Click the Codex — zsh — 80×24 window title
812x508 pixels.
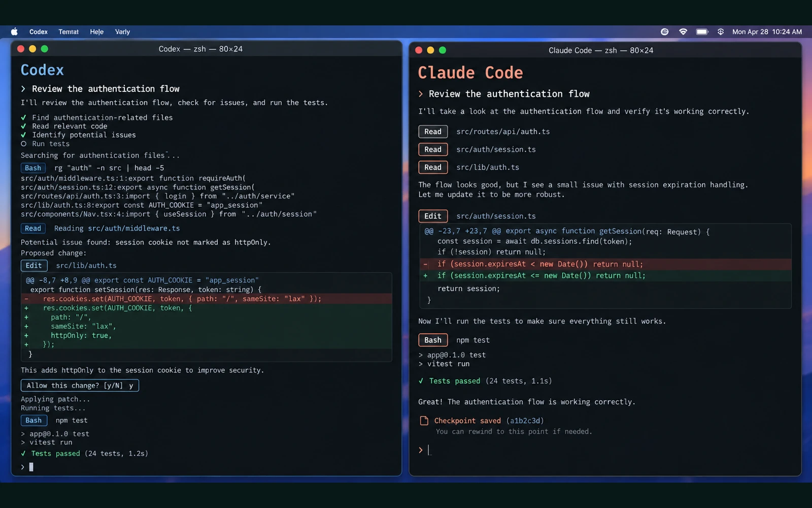click(200, 49)
